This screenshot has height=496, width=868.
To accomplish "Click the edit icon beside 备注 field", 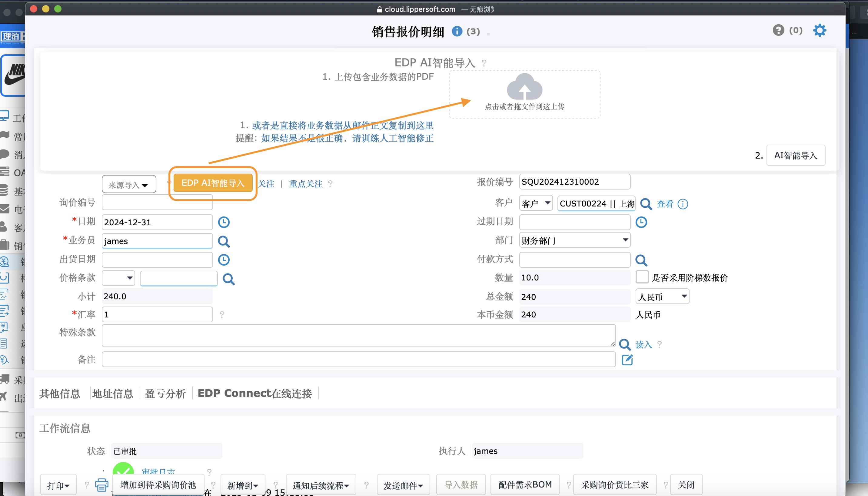I will click(x=627, y=360).
